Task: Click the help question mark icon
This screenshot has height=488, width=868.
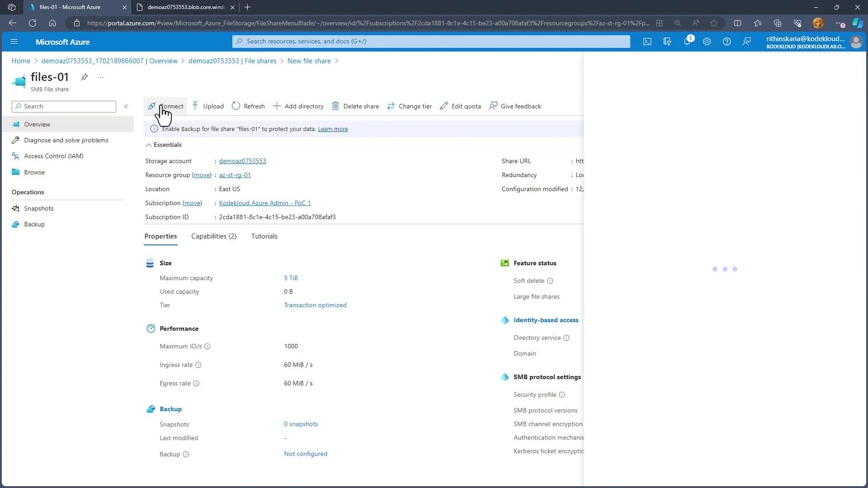Action: click(x=726, y=42)
